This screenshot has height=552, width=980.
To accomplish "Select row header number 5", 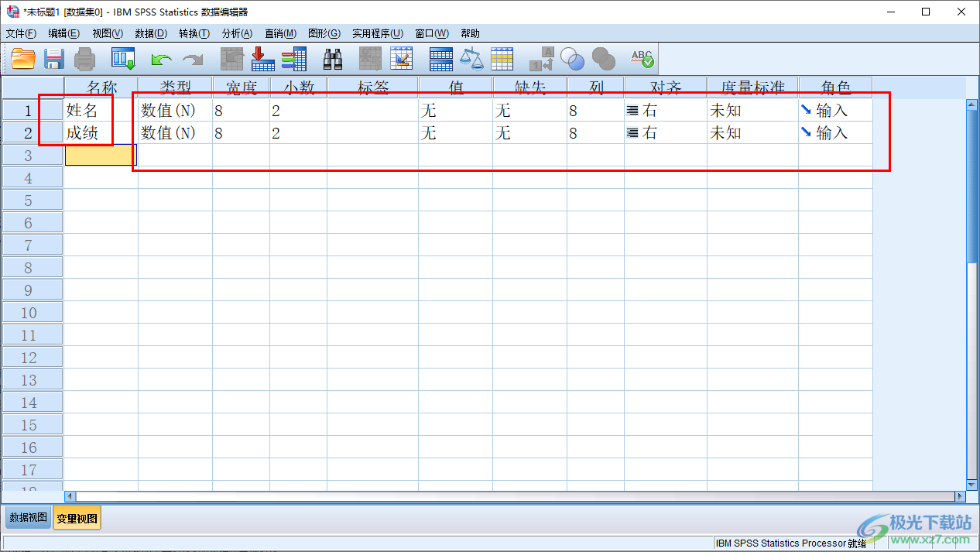I will pyautogui.click(x=32, y=201).
